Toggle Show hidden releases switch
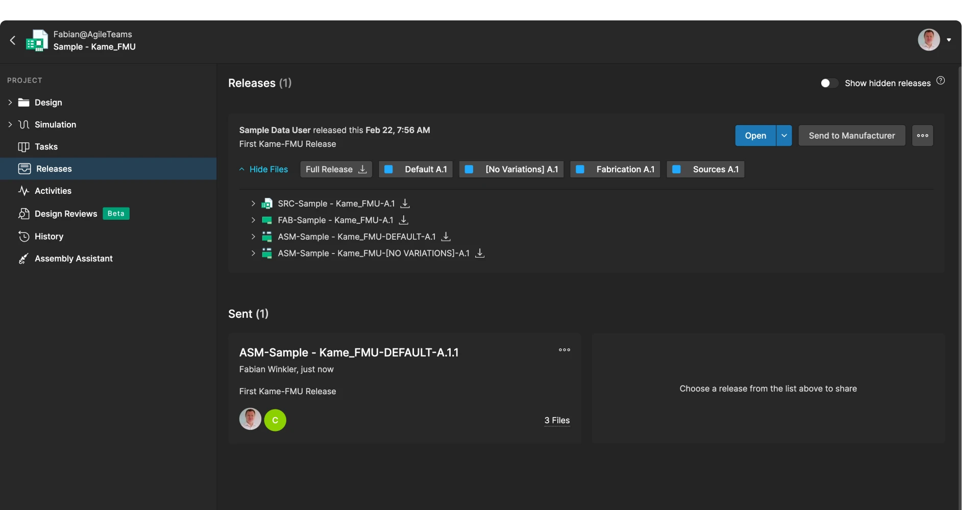This screenshot has width=980, height=510. tap(829, 83)
